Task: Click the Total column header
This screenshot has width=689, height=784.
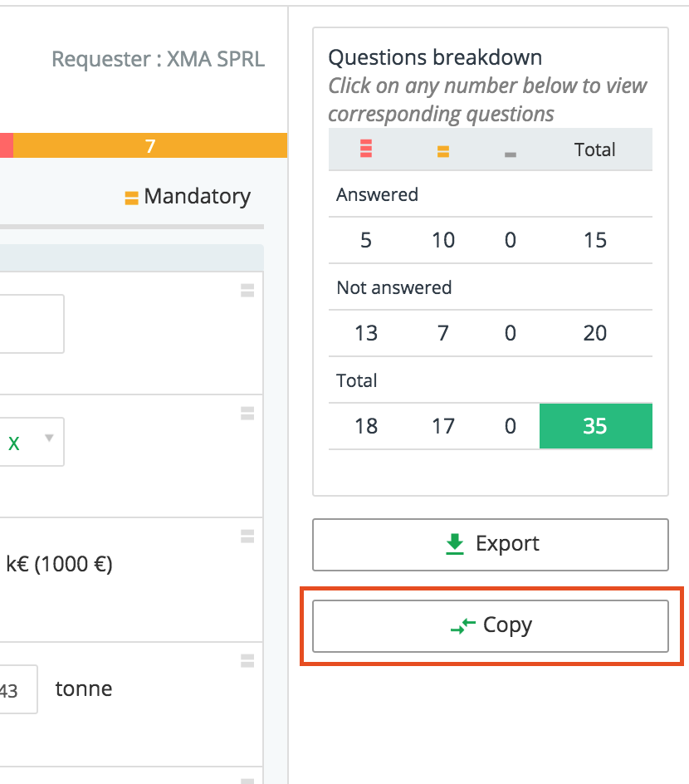Action: coord(594,149)
